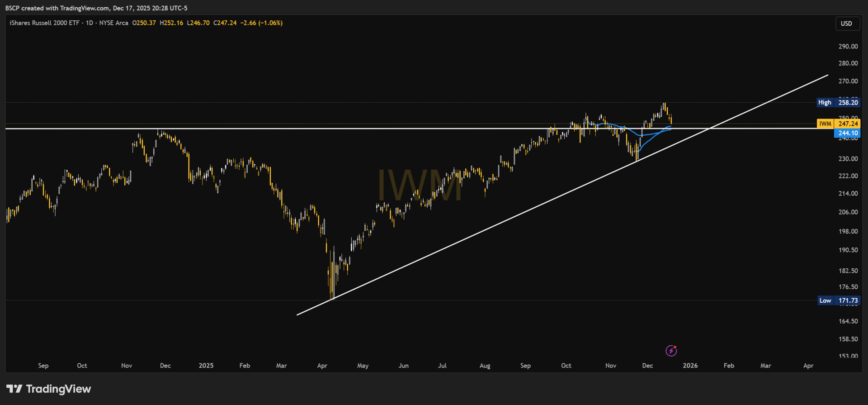868x405 pixels.
Task: Click the 2025 label on time axis
Action: [x=206, y=366]
